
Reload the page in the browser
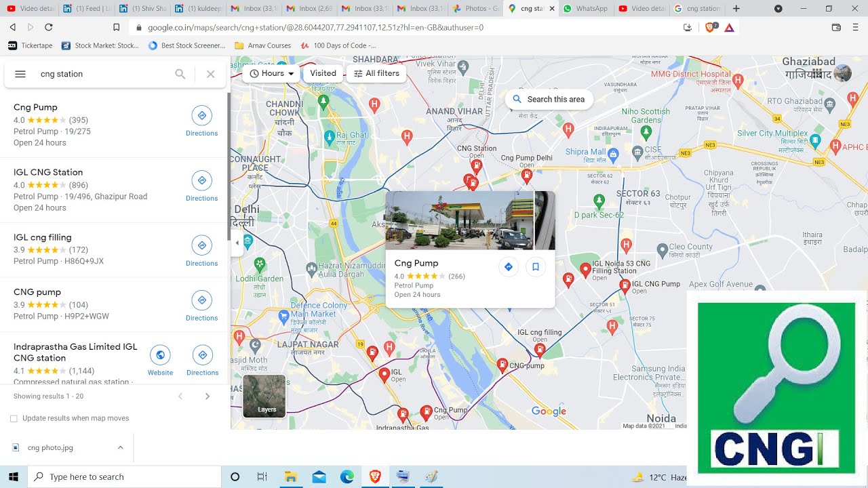48,27
